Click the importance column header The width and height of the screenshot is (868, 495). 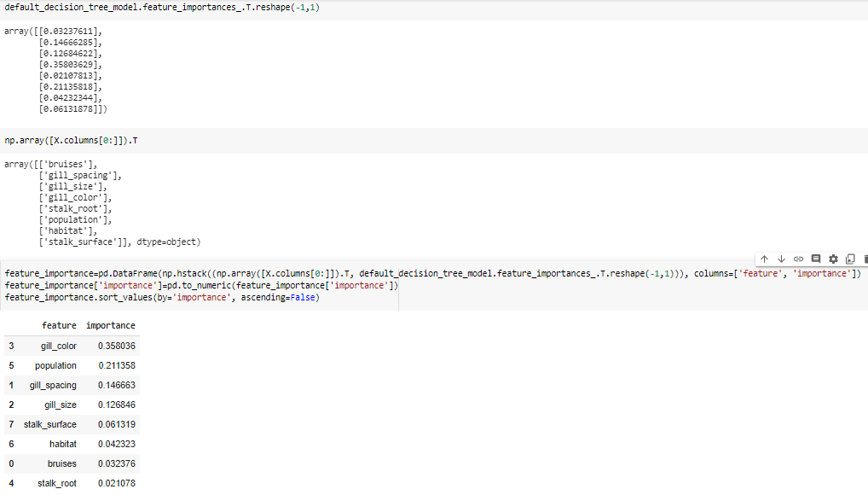(111, 324)
